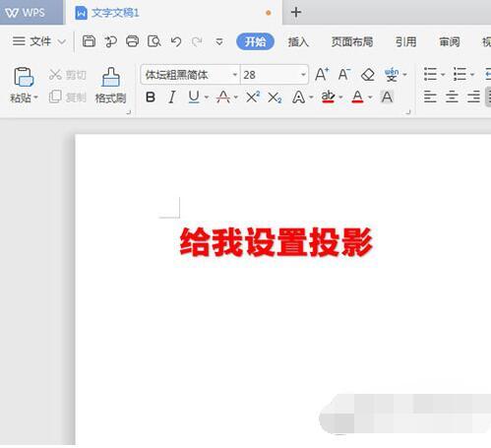Toggle italic formatting
Viewport: 491px width, 448px height.
[x=171, y=97]
